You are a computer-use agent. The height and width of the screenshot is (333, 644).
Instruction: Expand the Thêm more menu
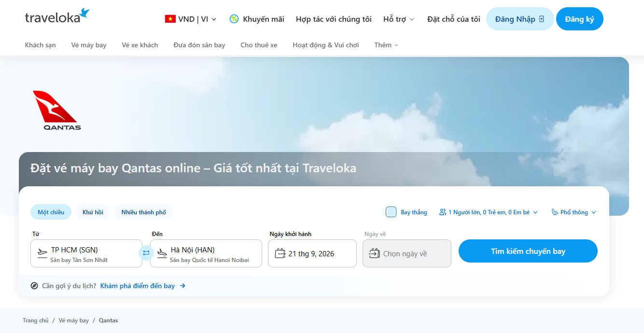pos(386,45)
